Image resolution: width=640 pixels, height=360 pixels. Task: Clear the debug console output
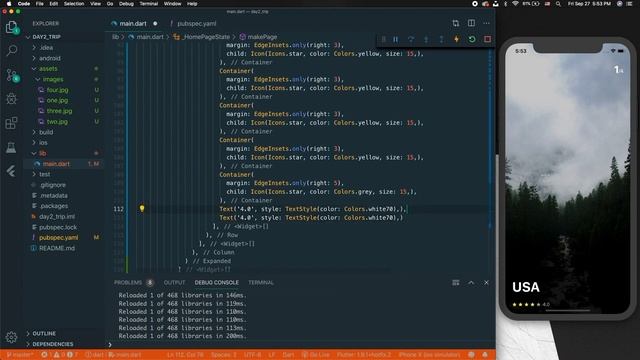pos(456,282)
